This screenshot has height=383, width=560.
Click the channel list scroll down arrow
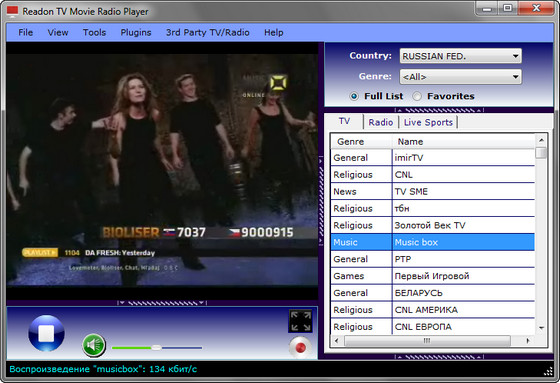[x=541, y=328]
